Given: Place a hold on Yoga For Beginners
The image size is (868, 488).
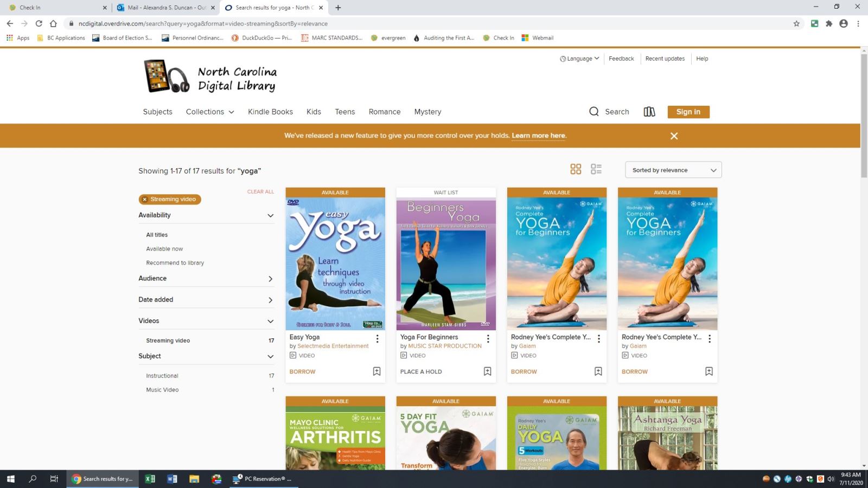Looking at the screenshot, I should click(421, 372).
